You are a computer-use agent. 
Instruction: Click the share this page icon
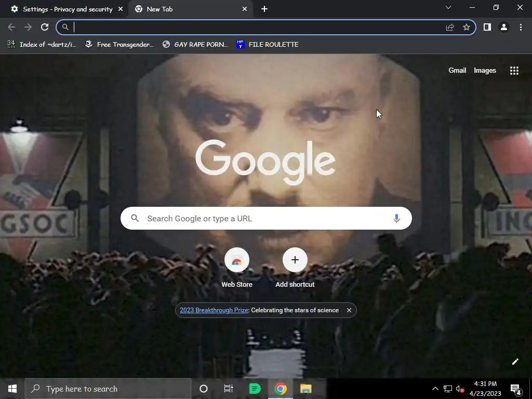pyautogui.click(x=450, y=27)
